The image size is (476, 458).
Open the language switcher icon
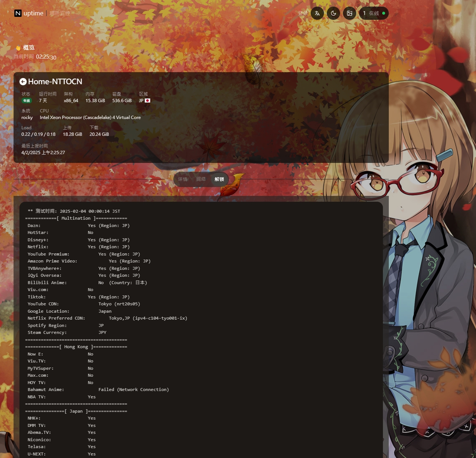[x=317, y=13]
